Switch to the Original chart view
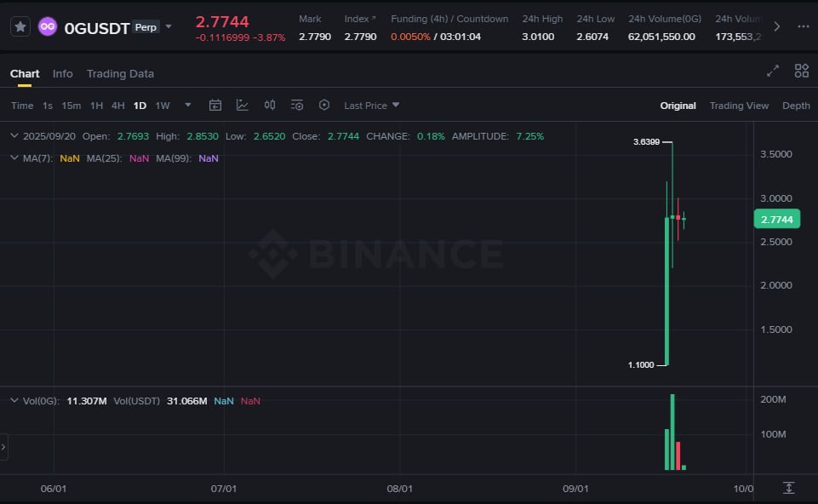 click(x=678, y=106)
